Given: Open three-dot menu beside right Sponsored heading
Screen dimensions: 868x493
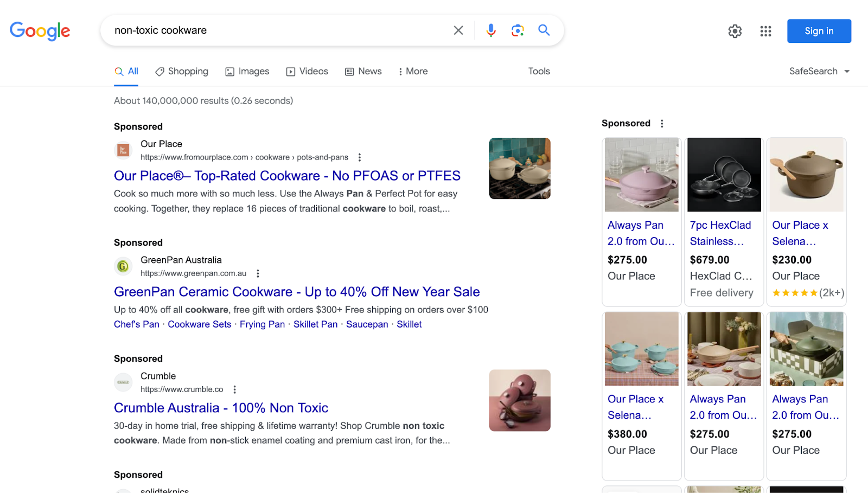Looking at the screenshot, I should click(662, 124).
